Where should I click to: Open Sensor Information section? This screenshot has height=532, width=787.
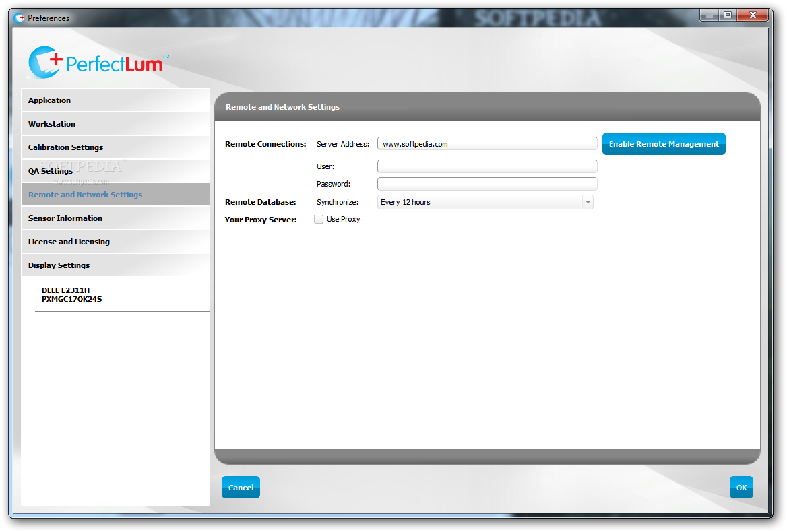(x=115, y=218)
